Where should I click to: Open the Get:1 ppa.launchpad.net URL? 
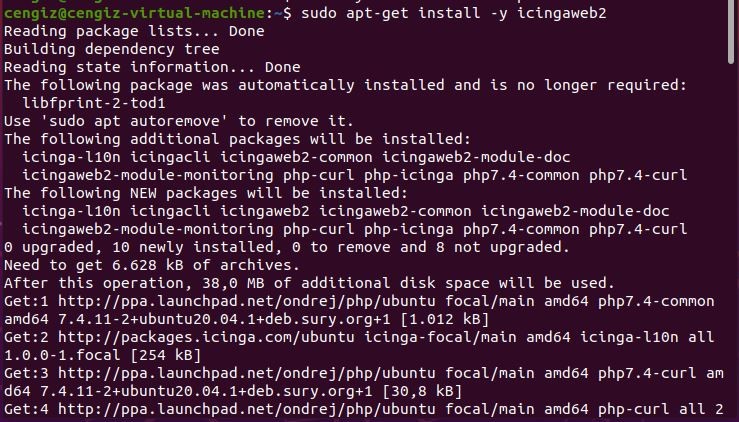(x=247, y=301)
